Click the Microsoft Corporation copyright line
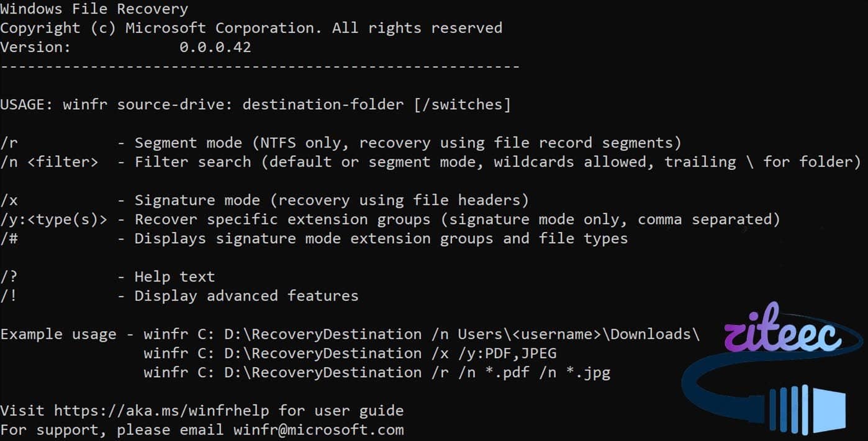Screen dimensions: 868x441 tap(251, 28)
